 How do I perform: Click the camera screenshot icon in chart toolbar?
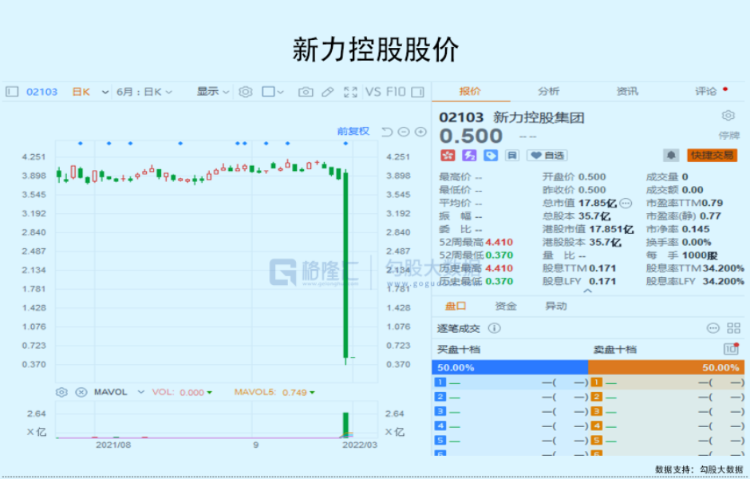click(x=306, y=92)
